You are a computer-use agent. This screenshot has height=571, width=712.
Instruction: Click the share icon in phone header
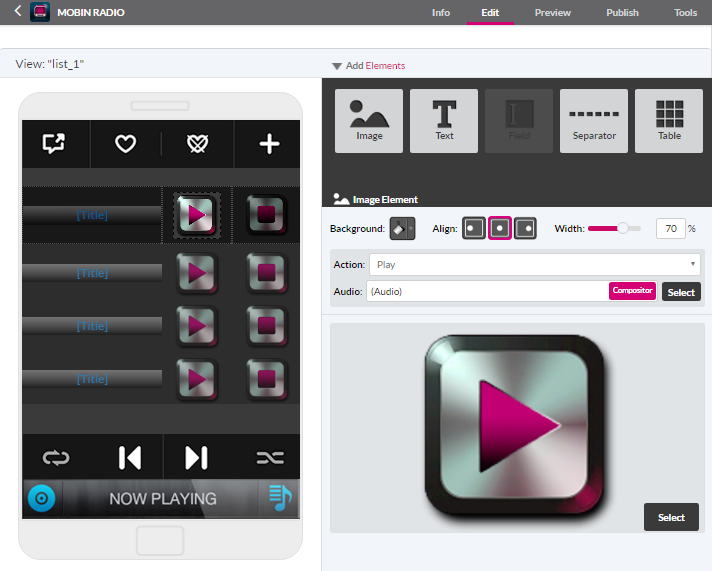(x=54, y=144)
